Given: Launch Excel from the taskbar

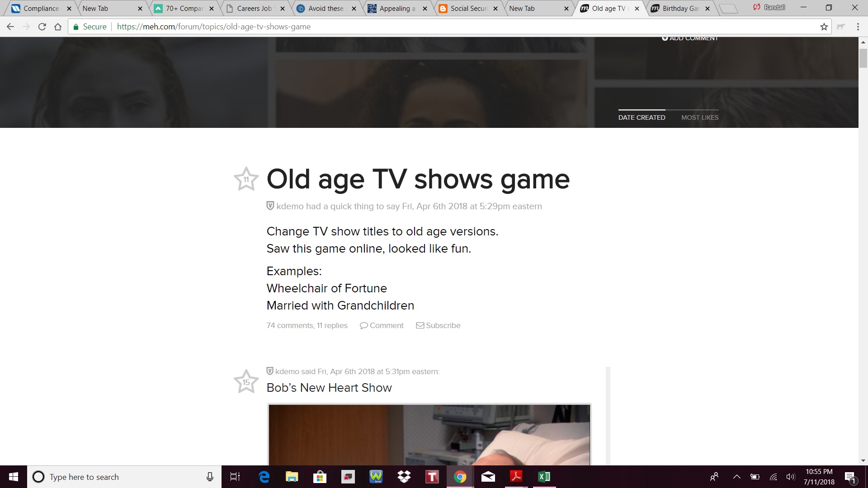Looking at the screenshot, I should pos(544,477).
